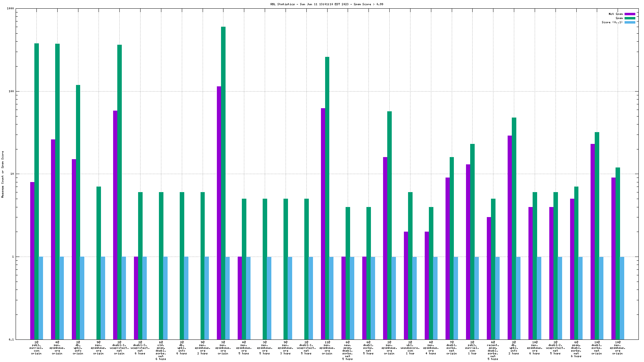Click the '2@ dnsbl-3.uceprotect.net 6 hops' label
The height and width of the screenshot is (362, 644).
(x=140, y=348)
